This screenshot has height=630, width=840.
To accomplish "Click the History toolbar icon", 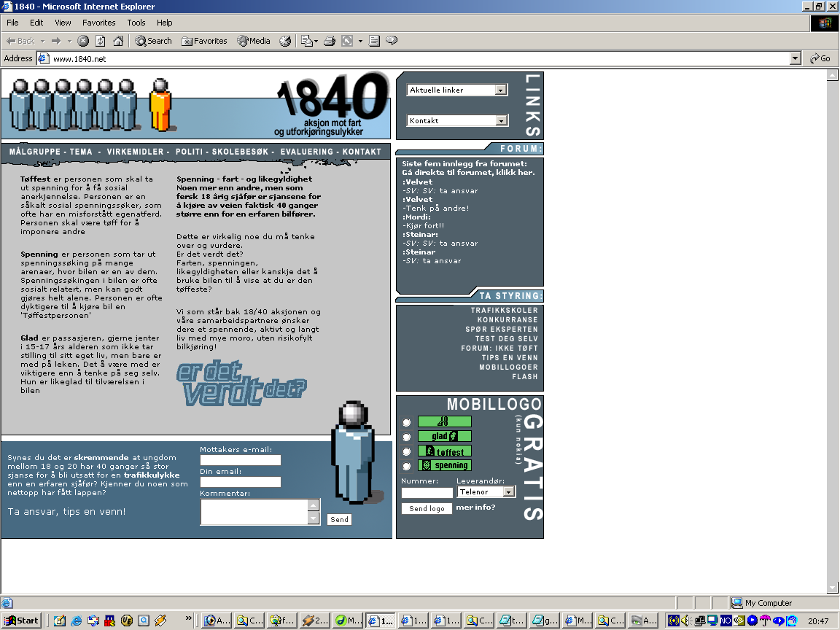I will click(x=285, y=41).
